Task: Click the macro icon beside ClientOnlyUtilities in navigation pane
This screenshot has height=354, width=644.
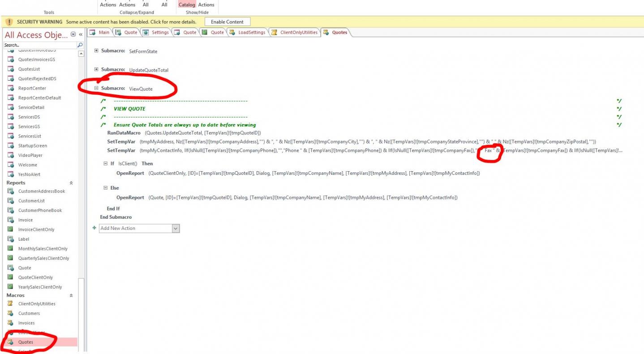Action: pyautogui.click(x=10, y=304)
